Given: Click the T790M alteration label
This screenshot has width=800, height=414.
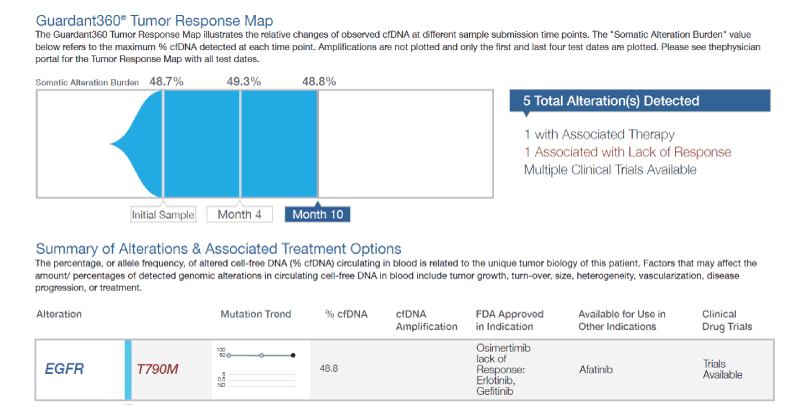Looking at the screenshot, I should pyautogui.click(x=157, y=369).
